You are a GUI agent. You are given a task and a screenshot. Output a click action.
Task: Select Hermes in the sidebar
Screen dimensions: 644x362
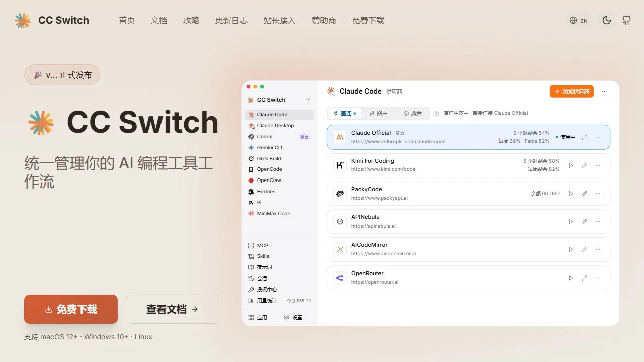pyautogui.click(x=280, y=192)
